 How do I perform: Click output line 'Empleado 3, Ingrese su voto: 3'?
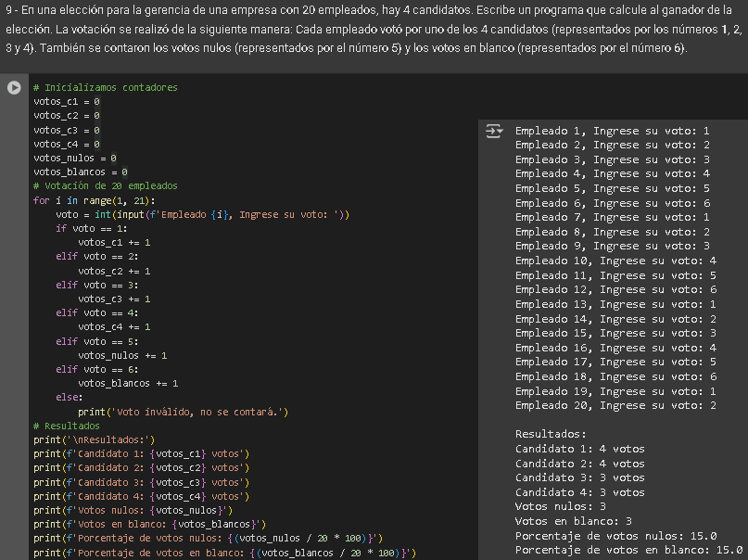(613, 159)
